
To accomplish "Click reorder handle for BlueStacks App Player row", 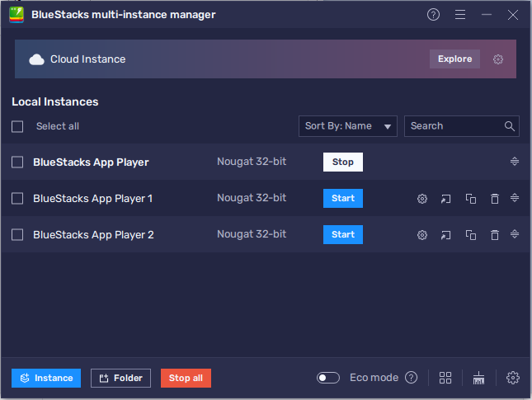I will pos(515,161).
